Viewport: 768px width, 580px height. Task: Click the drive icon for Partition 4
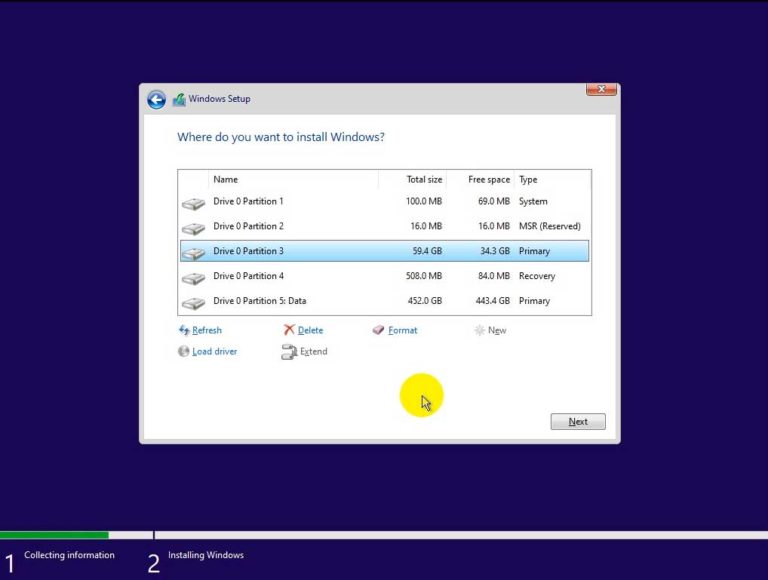[193, 278]
